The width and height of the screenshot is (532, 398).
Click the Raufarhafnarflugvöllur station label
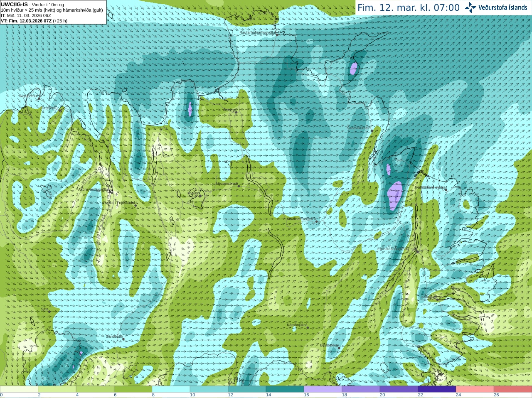[258, 32]
